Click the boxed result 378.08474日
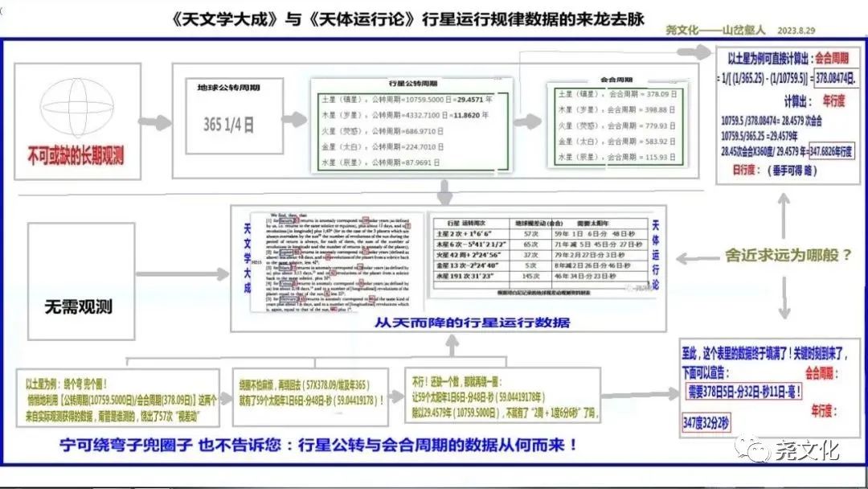 835,78
